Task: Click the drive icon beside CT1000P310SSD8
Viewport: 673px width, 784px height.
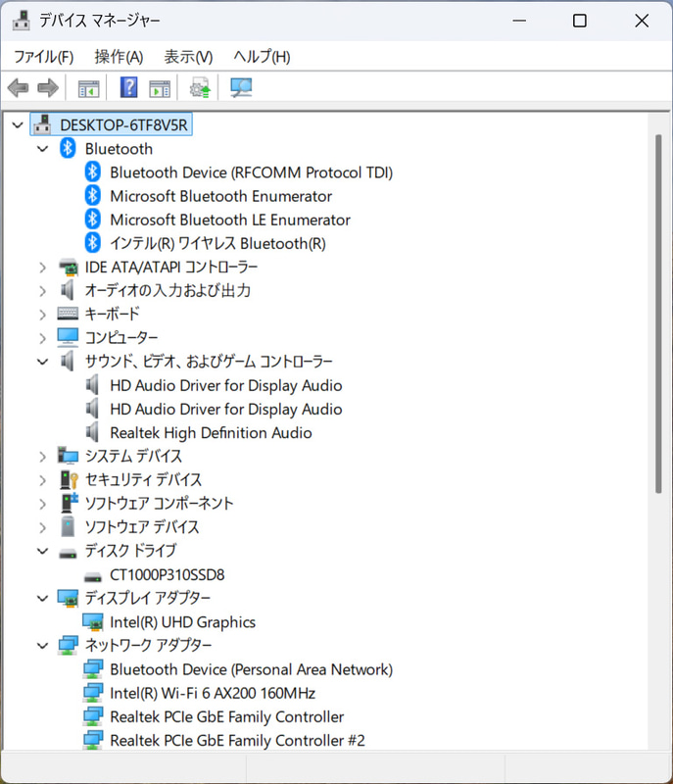Action: pos(93,576)
